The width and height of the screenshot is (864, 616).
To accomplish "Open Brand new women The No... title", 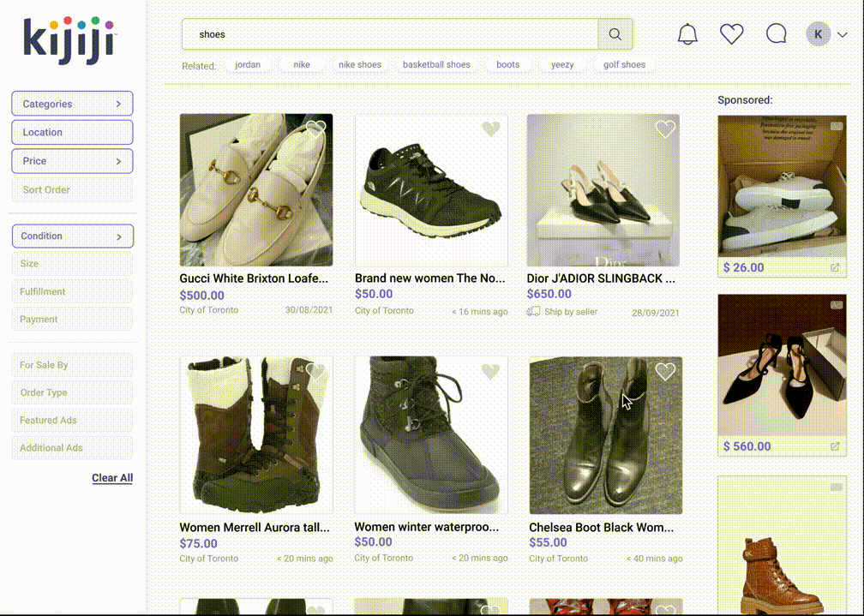I will click(429, 278).
